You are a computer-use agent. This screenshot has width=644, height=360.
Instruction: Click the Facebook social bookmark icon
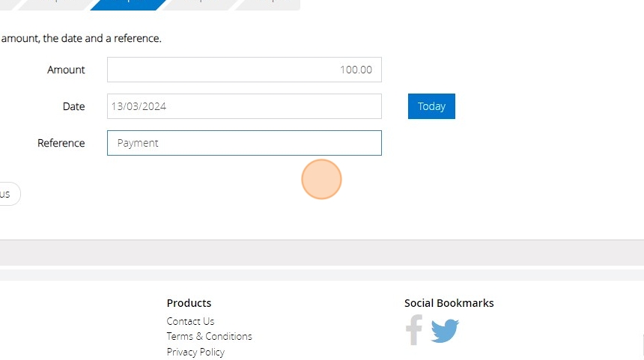click(414, 330)
